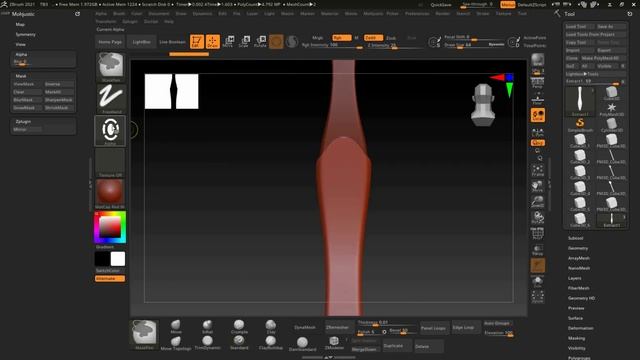
Task: Select the white main color swatch
Action: point(118,259)
